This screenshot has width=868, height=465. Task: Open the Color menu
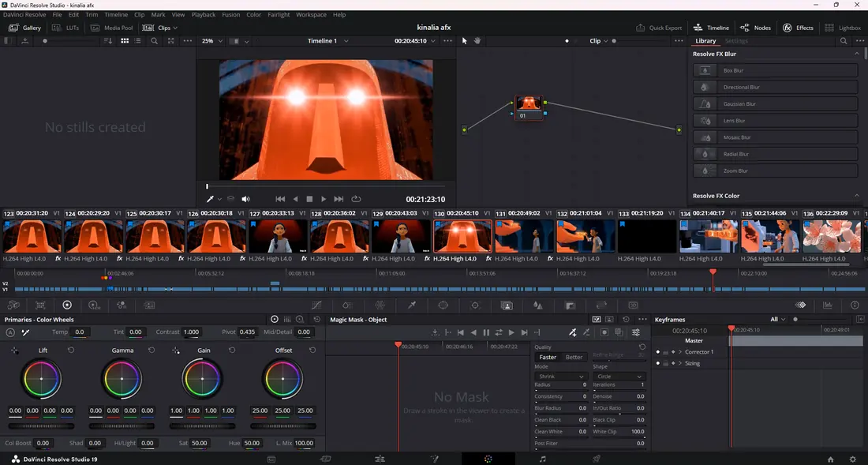coord(253,15)
